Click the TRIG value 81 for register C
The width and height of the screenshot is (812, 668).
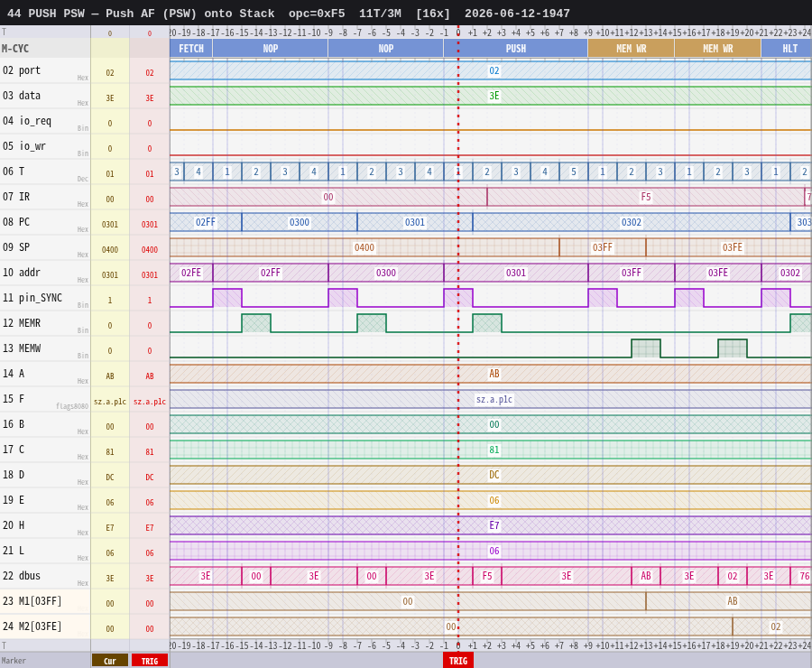(150, 452)
